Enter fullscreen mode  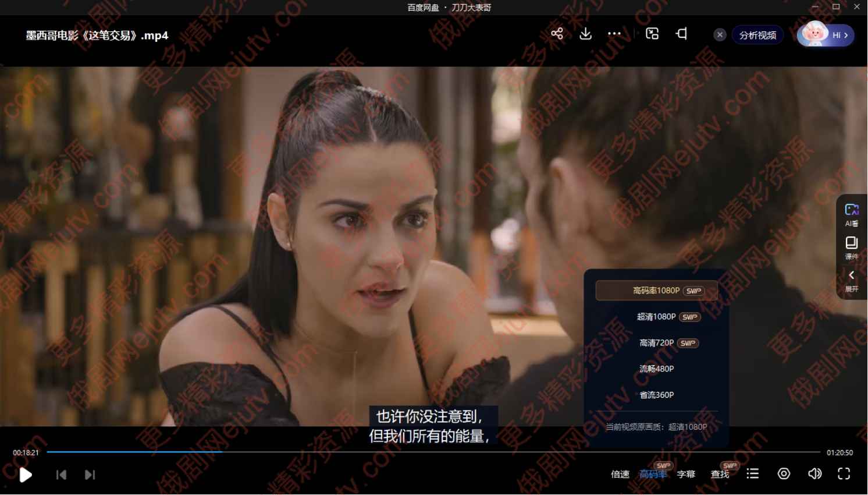[x=844, y=474]
